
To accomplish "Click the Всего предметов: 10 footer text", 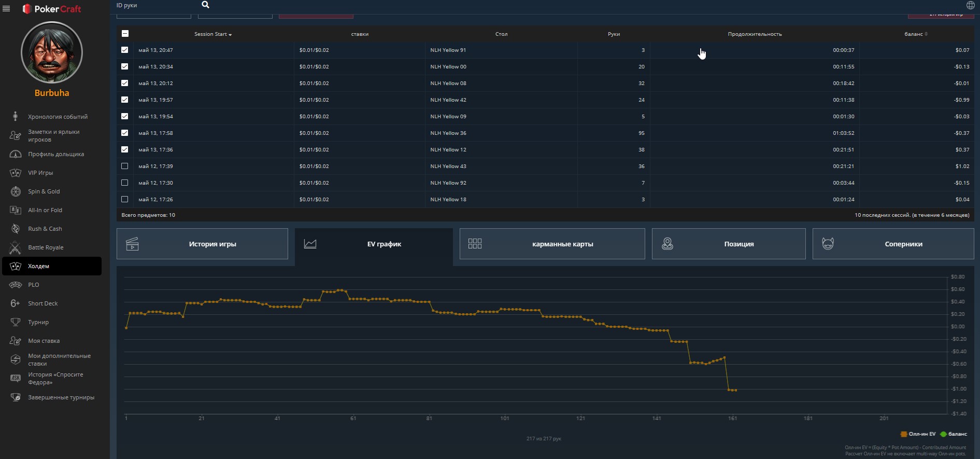I will [x=148, y=215].
